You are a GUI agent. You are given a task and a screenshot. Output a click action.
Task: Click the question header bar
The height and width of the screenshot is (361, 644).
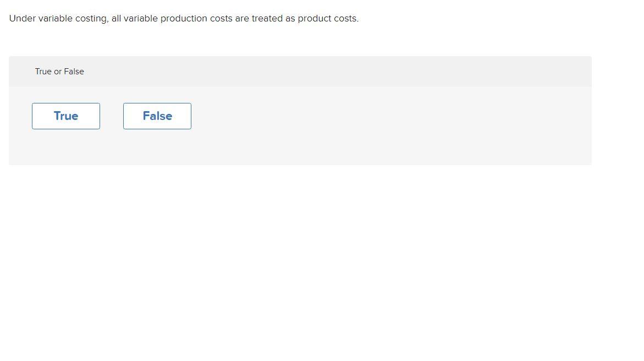click(300, 71)
